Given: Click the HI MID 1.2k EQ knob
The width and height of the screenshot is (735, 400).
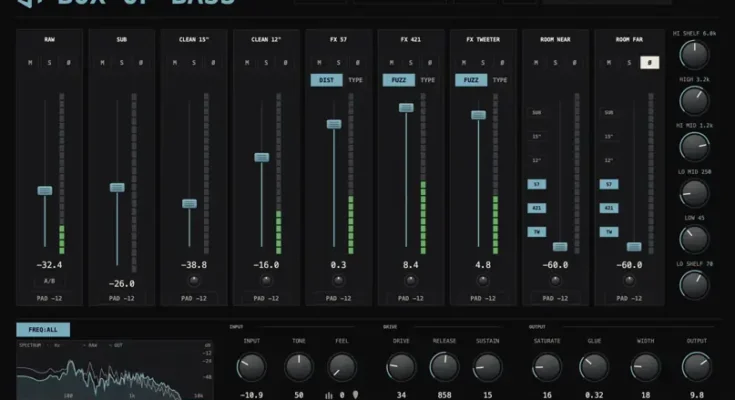Looking at the screenshot, I should (x=694, y=147).
